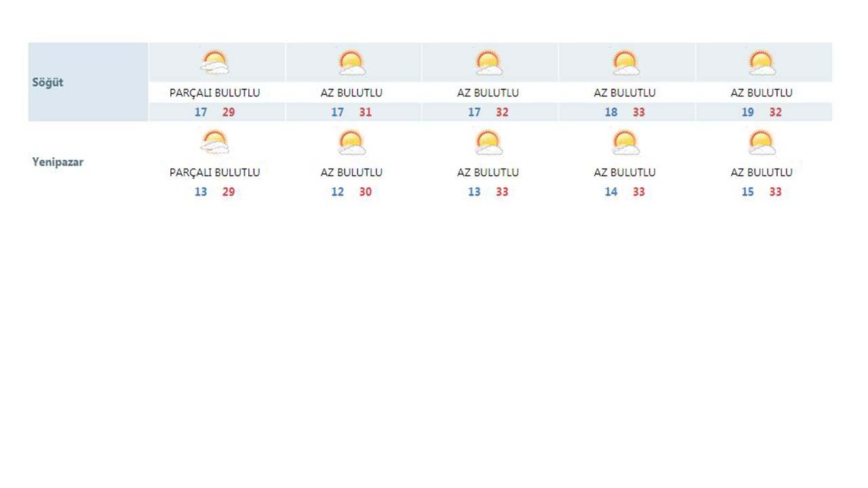Select the Söğüt district name

point(47,83)
